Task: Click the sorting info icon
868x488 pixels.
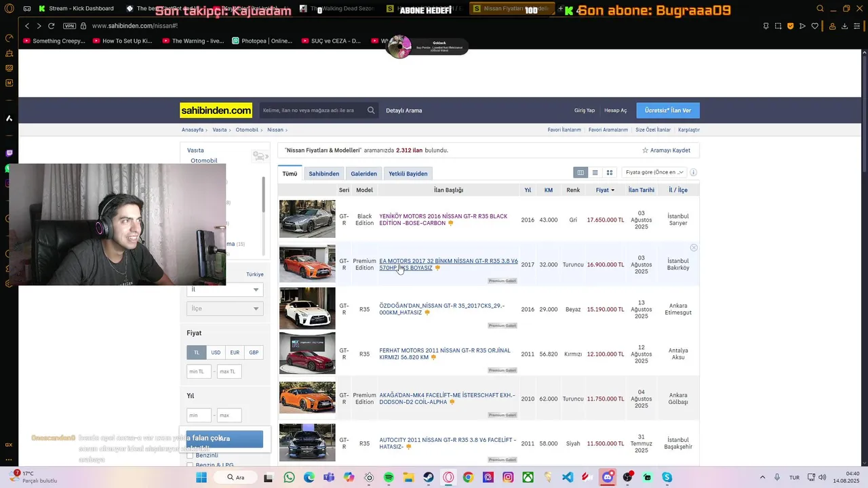Action: (694, 173)
